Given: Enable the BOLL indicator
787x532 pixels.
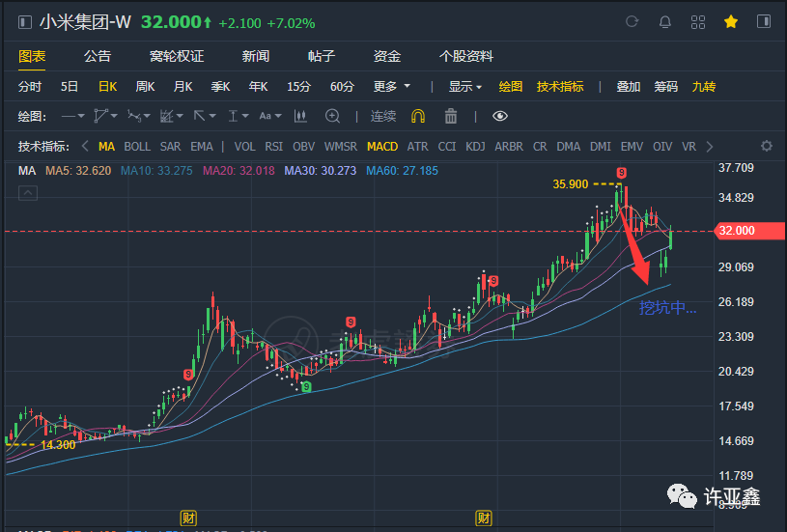Looking at the screenshot, I should tap(137, 147).
